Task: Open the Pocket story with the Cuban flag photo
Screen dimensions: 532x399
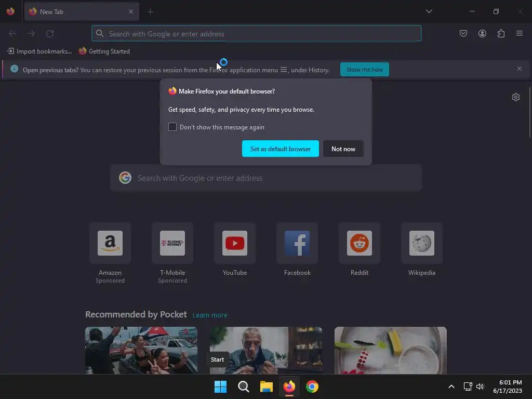Action: (141, 350)
